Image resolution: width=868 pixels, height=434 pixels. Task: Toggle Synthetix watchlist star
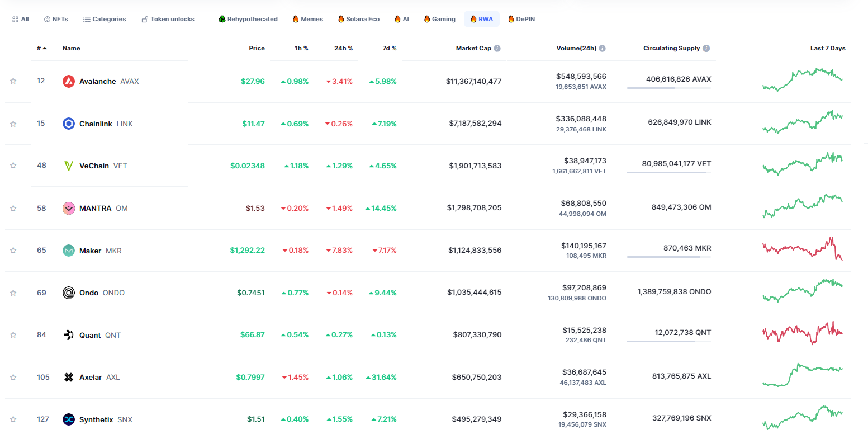coord(13,419)
